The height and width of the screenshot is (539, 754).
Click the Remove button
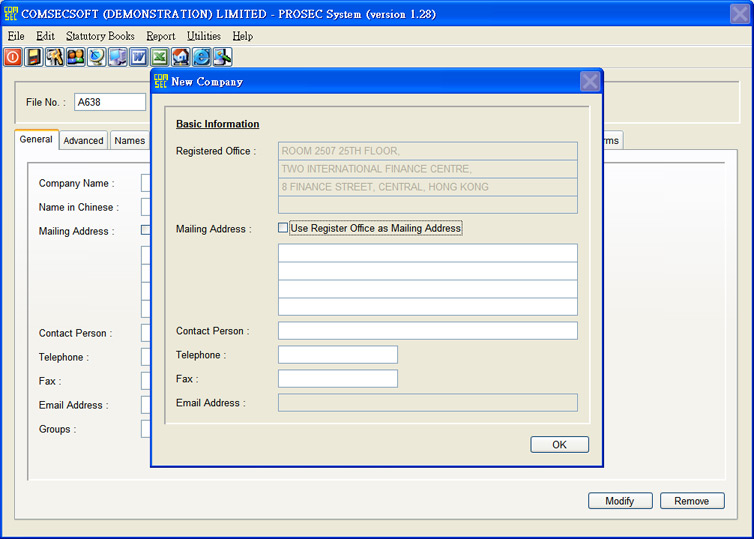(692, 501)
